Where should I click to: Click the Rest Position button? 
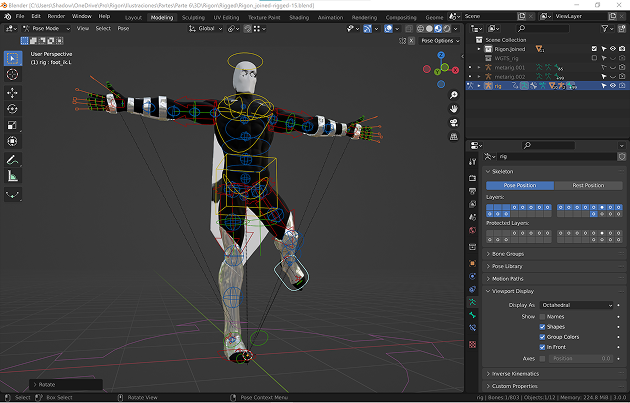587,185
